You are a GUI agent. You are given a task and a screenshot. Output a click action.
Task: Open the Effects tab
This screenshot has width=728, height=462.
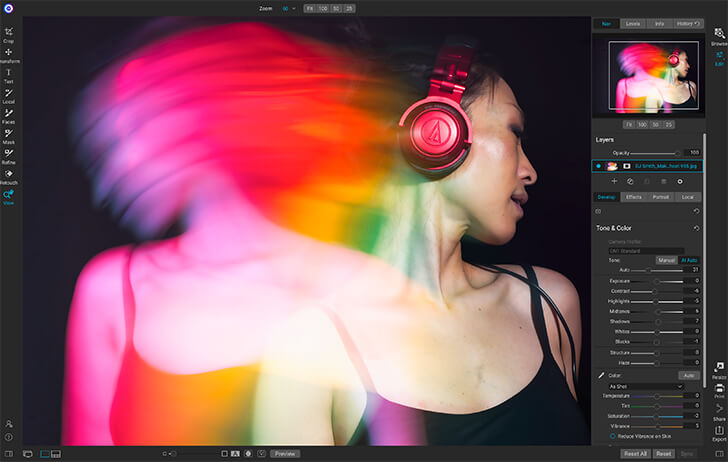click(x=633, y=197)
